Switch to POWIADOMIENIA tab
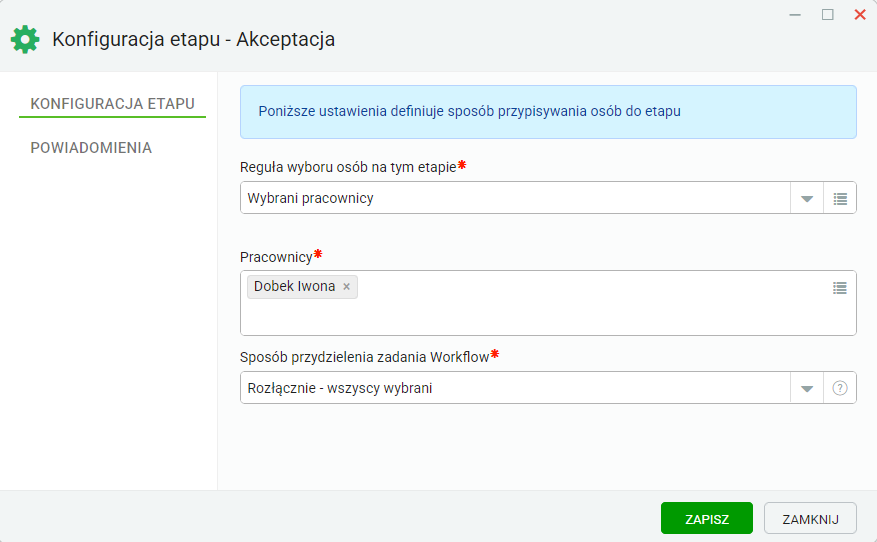Screen dimensions: 877x542 pos(91,148)
